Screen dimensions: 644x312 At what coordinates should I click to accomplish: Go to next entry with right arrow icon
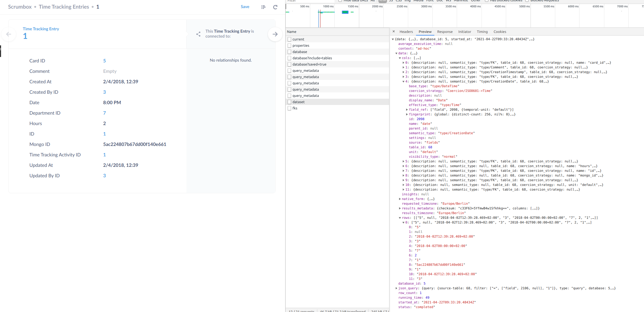pyautogui.click(x=275, y=34)
